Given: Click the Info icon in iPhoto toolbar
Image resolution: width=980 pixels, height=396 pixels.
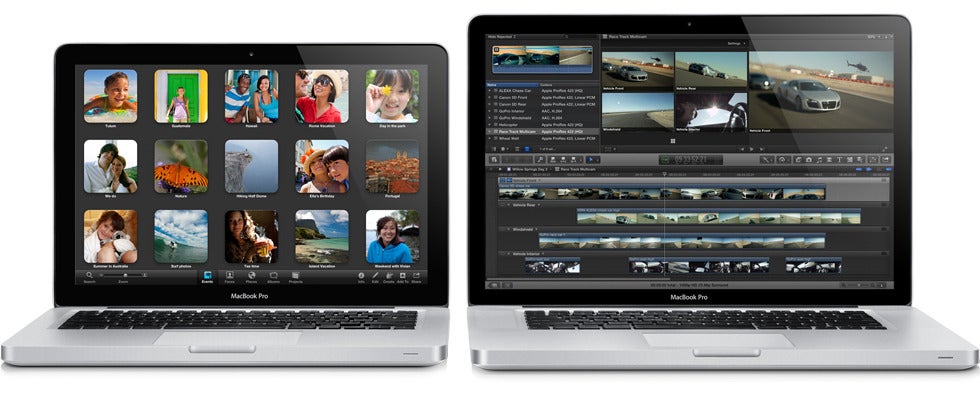Looking at the screenshot, I should (x=361, y=275).
